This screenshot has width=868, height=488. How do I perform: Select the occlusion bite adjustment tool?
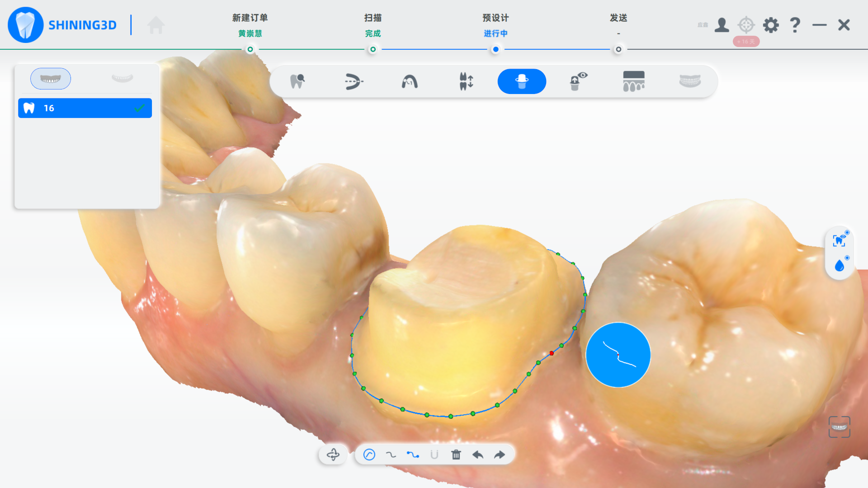coord(466,82)
